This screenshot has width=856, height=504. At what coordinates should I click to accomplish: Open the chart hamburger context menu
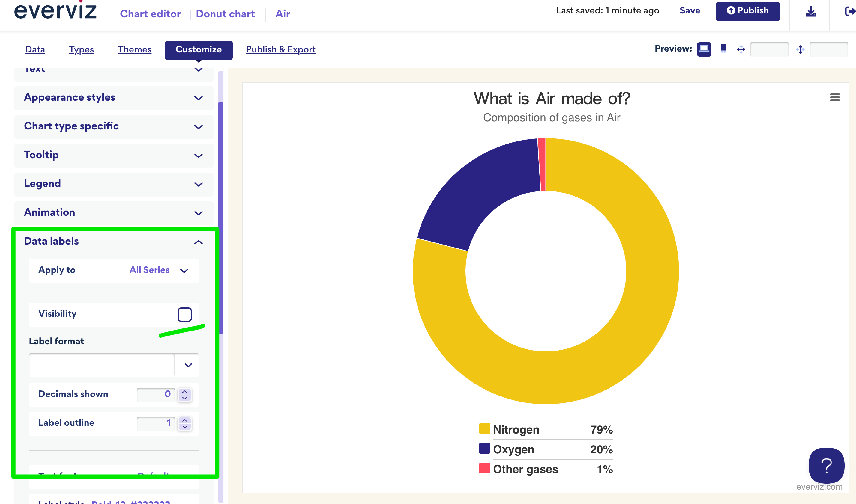835,98
